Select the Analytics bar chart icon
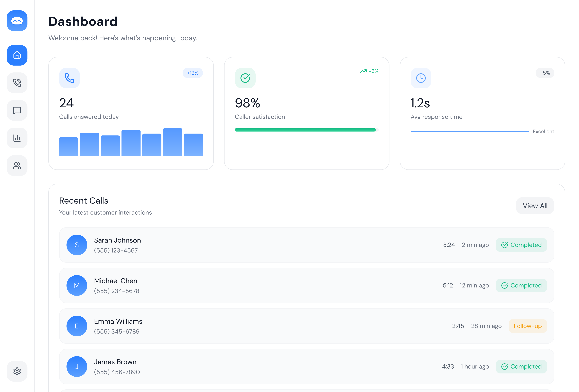 (x=17, y=138)
